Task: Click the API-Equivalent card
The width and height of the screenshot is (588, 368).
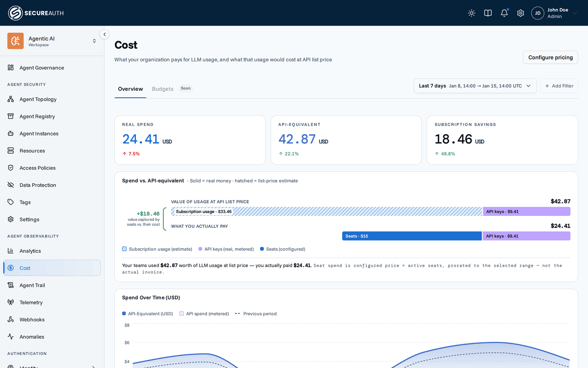Action: 346,140
